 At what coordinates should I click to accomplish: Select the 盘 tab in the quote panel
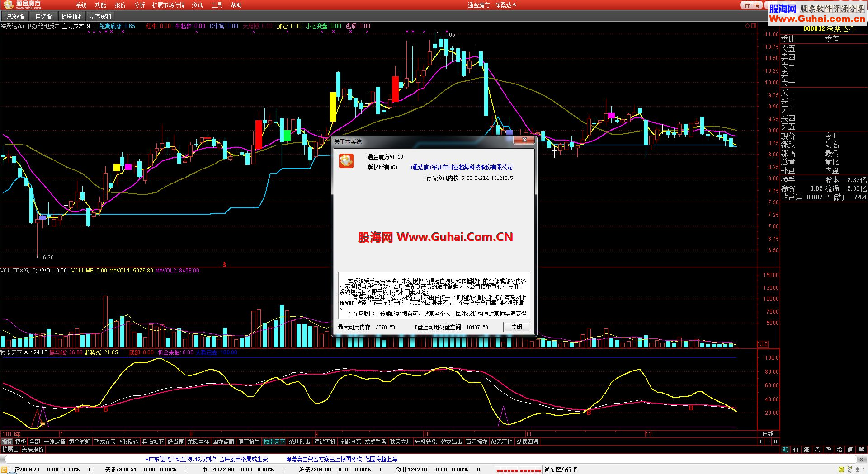coord(817,450)
